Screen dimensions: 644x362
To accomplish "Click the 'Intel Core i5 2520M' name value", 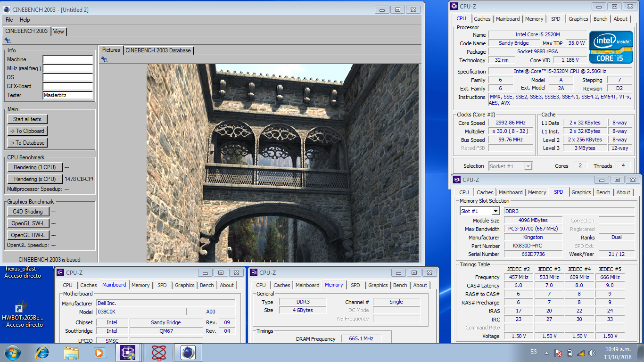I will coord(537,34).
